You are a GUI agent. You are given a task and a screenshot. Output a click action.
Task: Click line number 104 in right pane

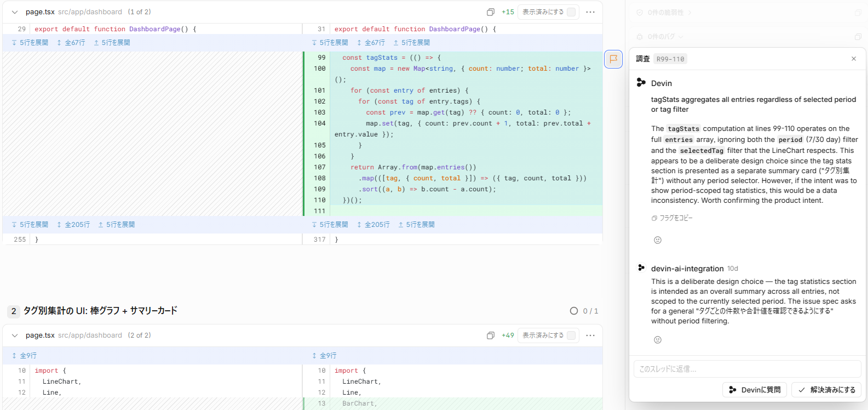tap(320, 123)
